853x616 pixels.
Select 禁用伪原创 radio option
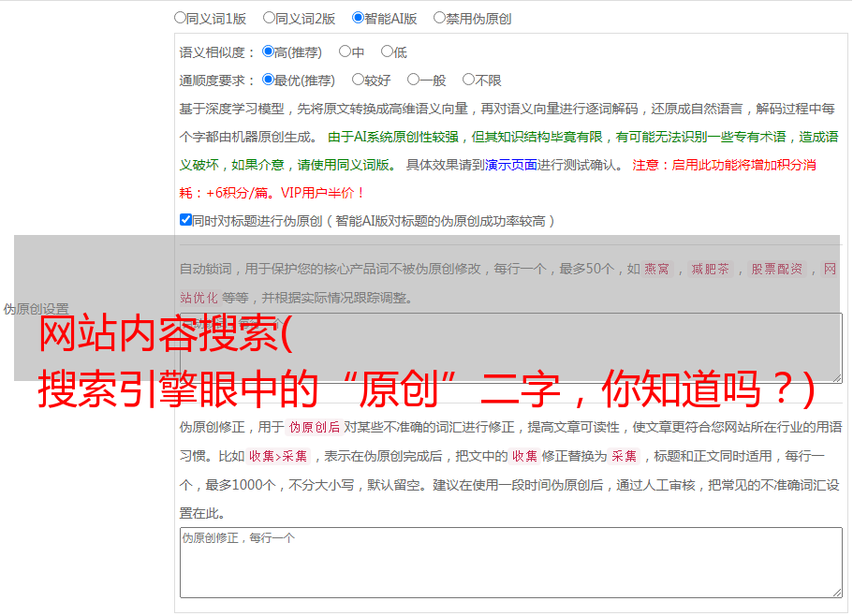click(x=439, y=18)
